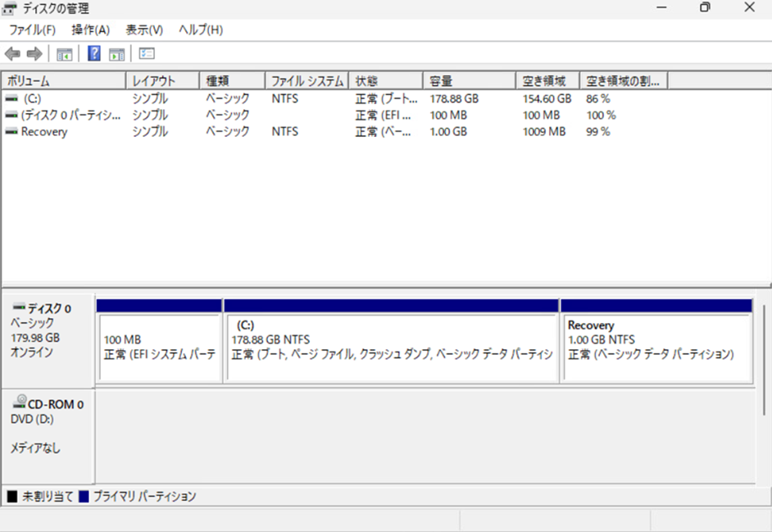Click the 179.98 GB disk size text
This screenshot has width=772, height=532.
point(35,338)
